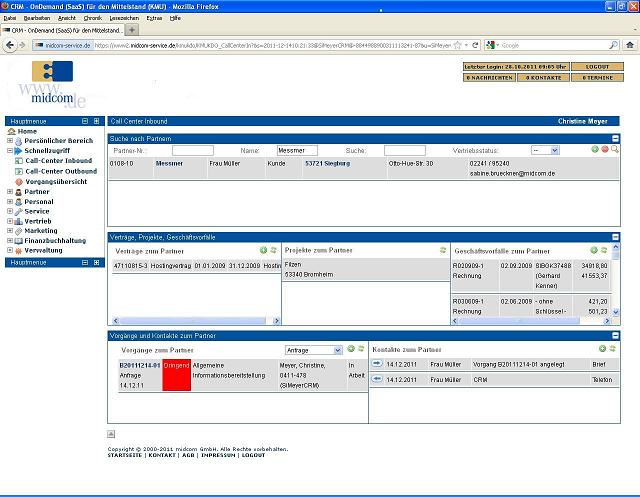The height and width of the screenshot is (497, 640).
Task: Click the red reset icon in partner search
Action: click(x=604, y=149)
